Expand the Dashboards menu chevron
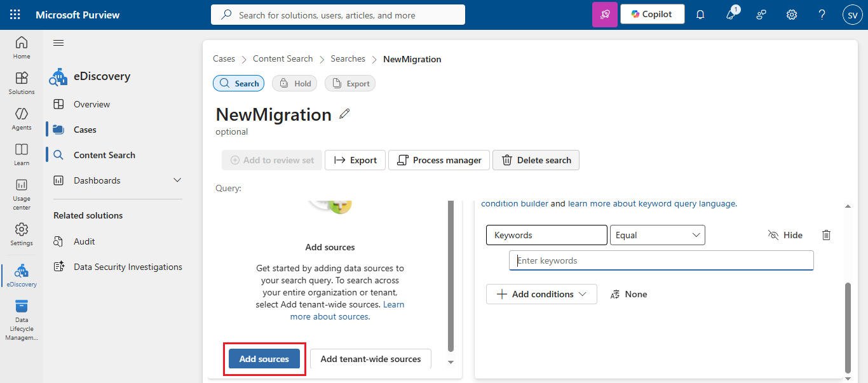 pos(177,180)
